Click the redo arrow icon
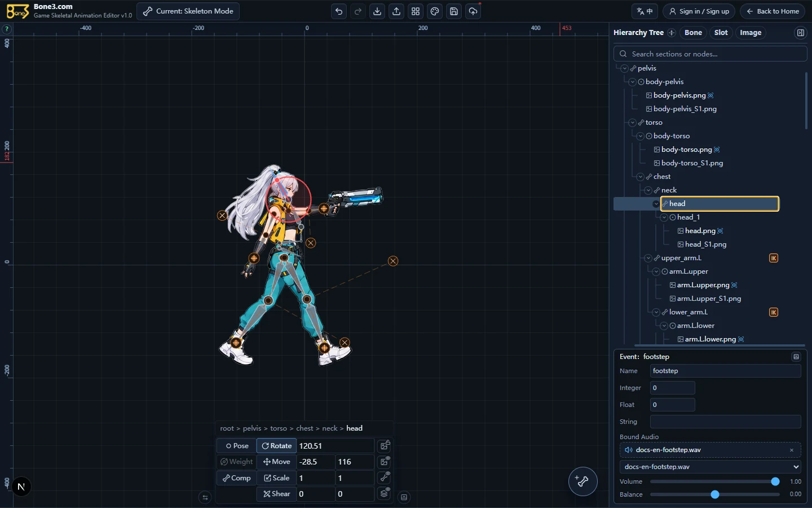The width and height of the screenshot is (812, 508). (358, 11)
